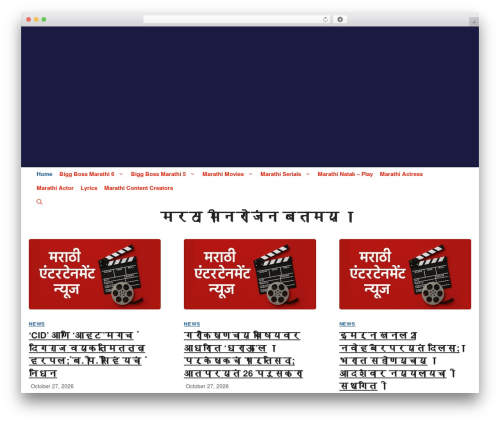The width and height of the screenshot is (500, 423).
Task: Click NEWS category tag of third article
Action: coord(347,324)
